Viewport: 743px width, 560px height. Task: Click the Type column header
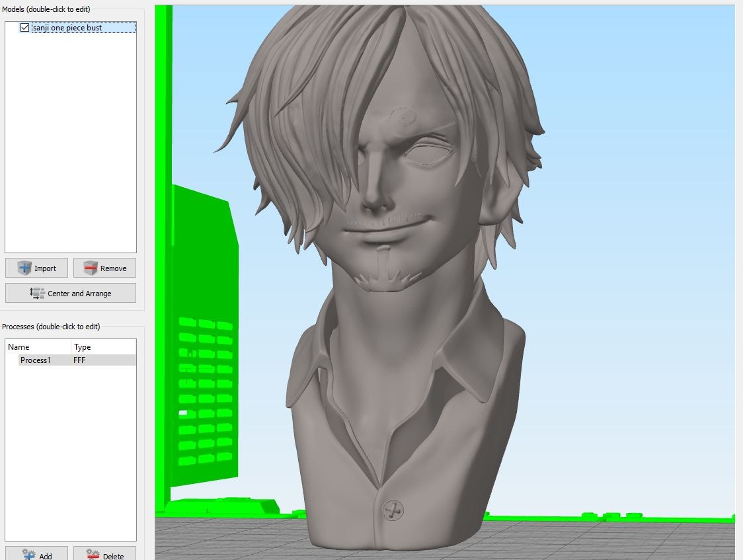103,347
